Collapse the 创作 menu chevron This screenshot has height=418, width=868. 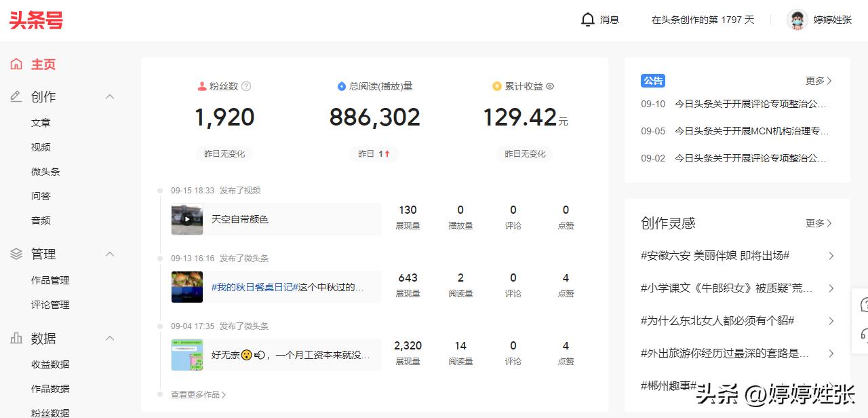(x=110, y=97)
